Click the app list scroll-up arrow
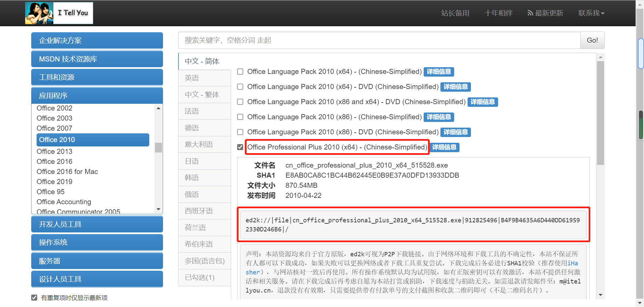The width and height of the screenshot is (644, 307). click(158, 108)
